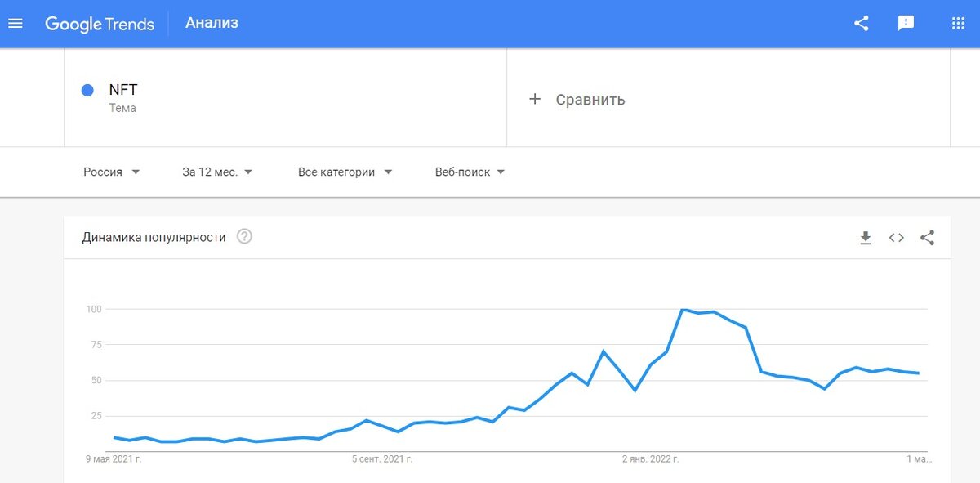Click the 5 сент. 2021 г. axis label
980x483 pixels.
point(382,459)
